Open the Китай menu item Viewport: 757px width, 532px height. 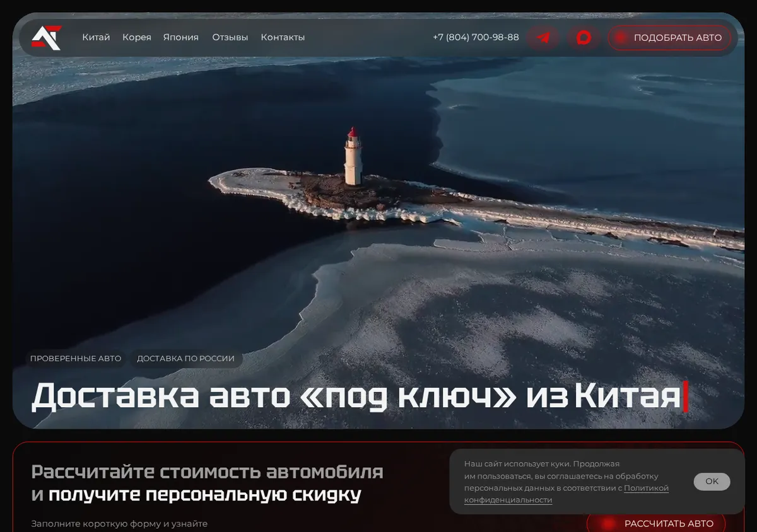tap(96, 37)
